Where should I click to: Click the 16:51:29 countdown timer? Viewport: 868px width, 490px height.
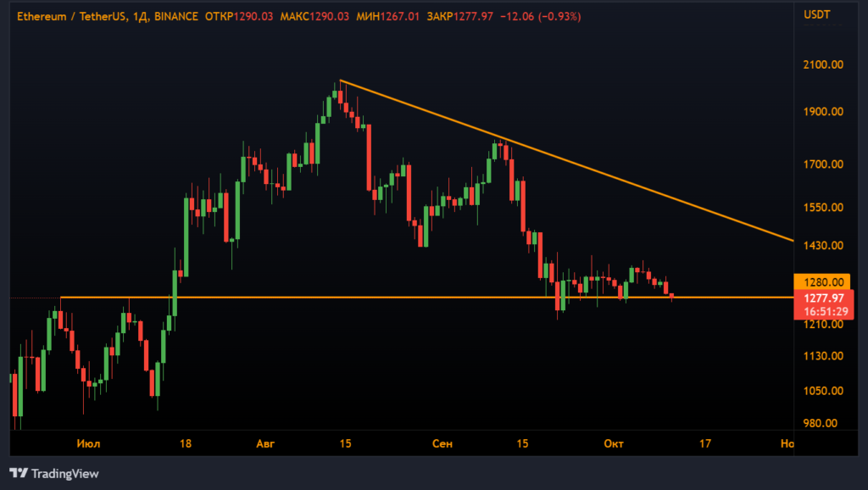coord(826,312)
